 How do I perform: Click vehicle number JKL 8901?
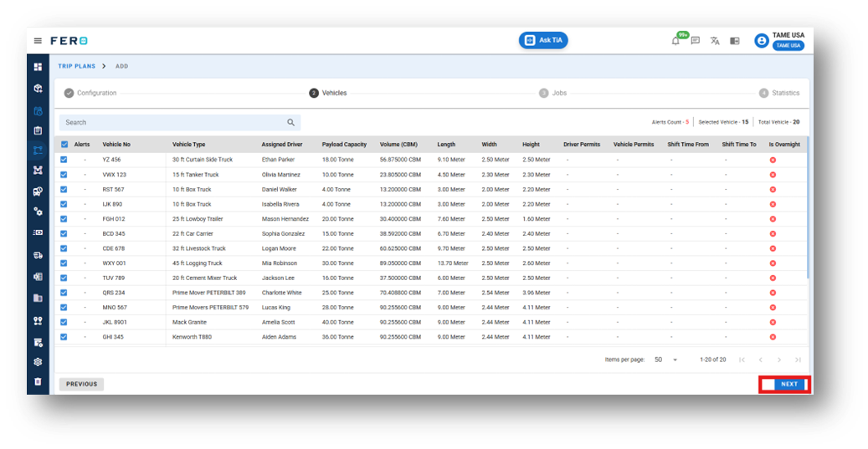115,322
